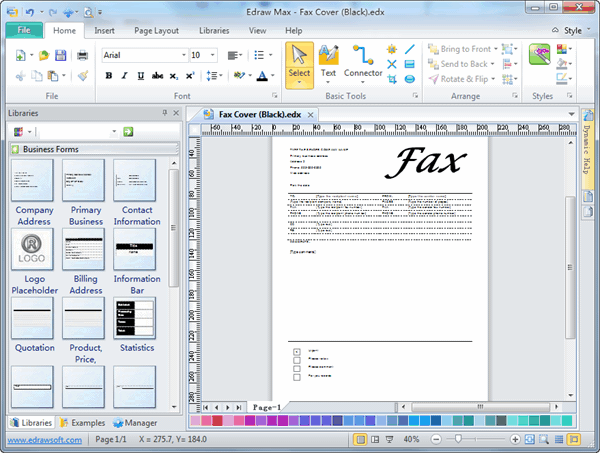Toggle Underline formatting
Image resolution: width=600 pixels, height=453 pixels.
(140, 76)
